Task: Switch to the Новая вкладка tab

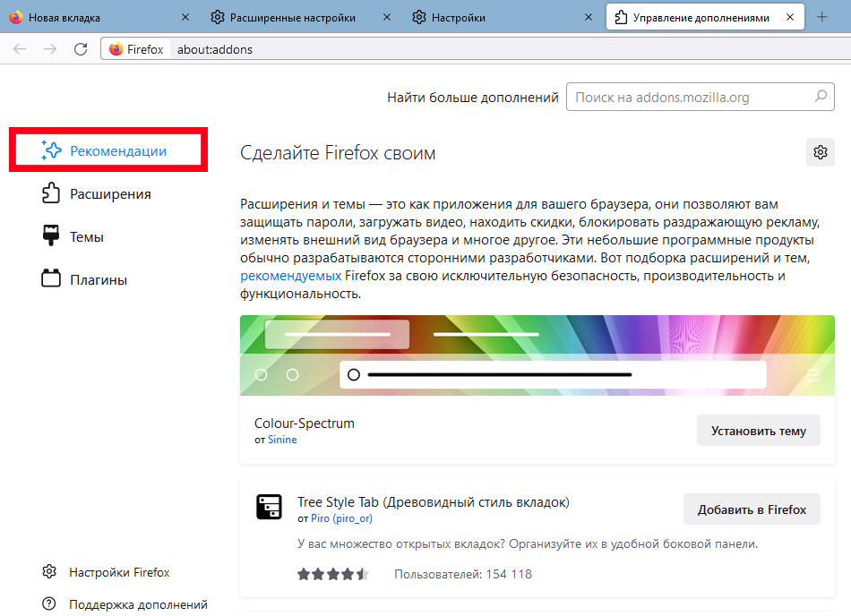Action: tap(100, 17)
